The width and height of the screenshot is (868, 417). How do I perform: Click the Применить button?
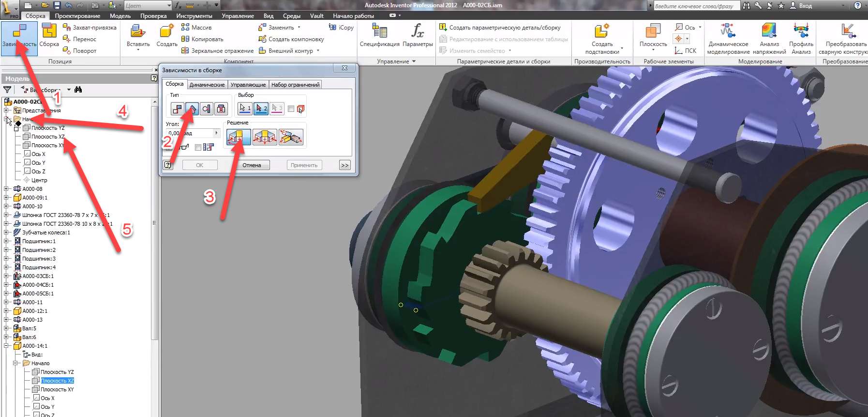304,165
